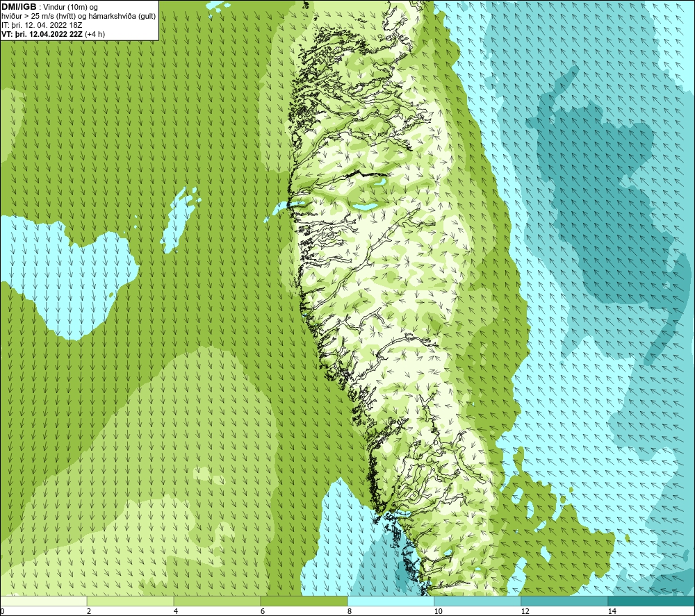The height and width of the screenshot is (616, 695).
Task: Click the DMI/IGB title in legend box
Action: 19,7
